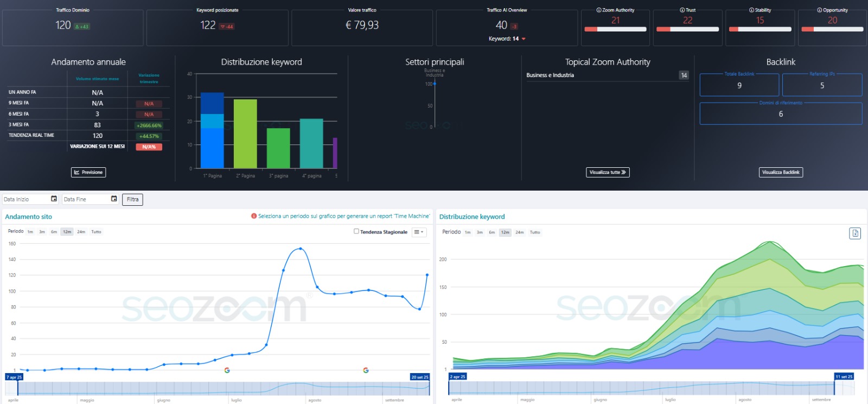This screenshot has width=868, height=404.
Task: Select Tutto period in Distribuzione keyword chart
Action: click(535, 232)
